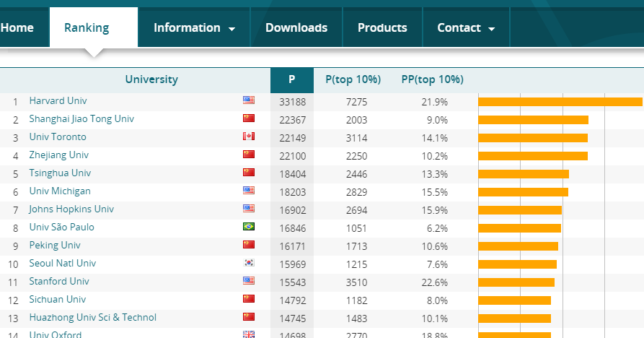This screenshot has width=644, height=338.
Task: Open the Sichuan Univ link
Action: [58, 299]
